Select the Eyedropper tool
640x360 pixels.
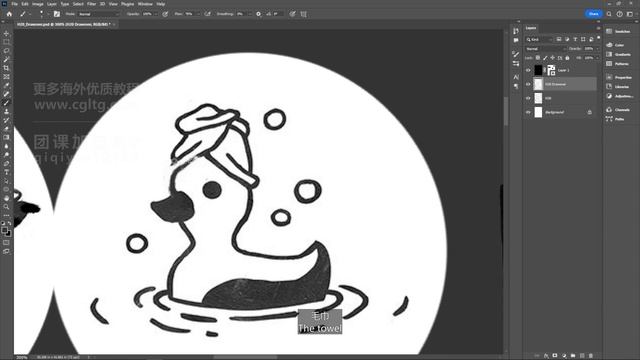point(6,85)
